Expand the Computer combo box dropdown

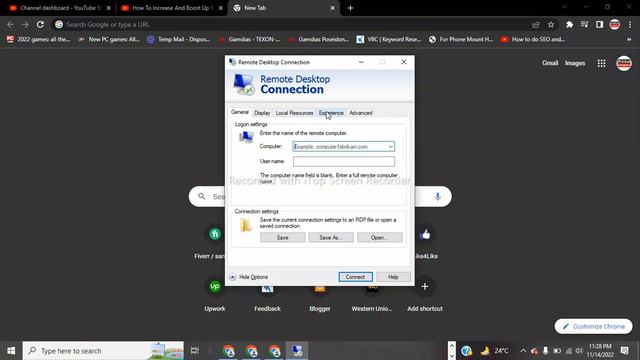[391, 147]
